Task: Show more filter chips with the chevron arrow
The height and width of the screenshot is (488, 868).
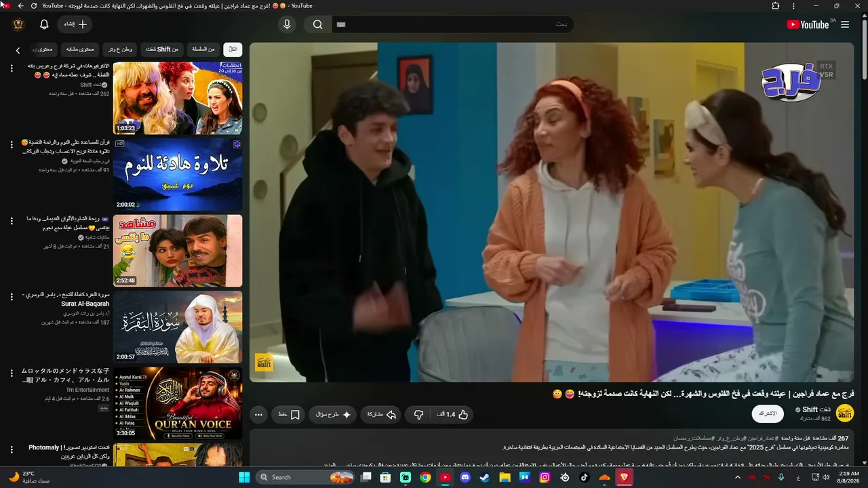Action: [18, 49]
